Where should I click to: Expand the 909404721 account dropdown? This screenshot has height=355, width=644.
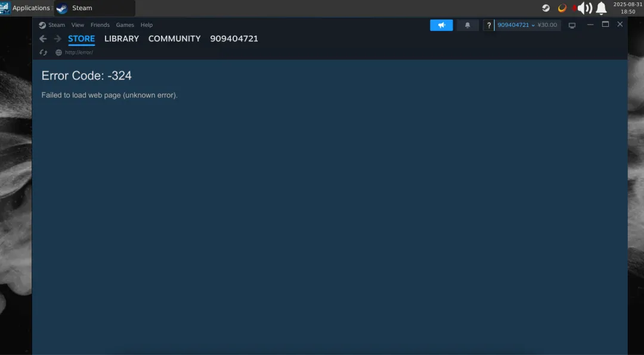pyautogui.click(x=516, y=25)
